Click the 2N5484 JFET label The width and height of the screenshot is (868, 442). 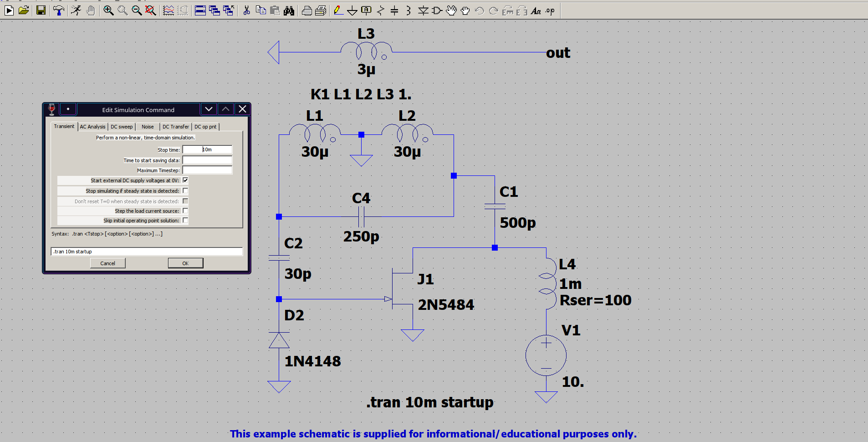point(446,305)
